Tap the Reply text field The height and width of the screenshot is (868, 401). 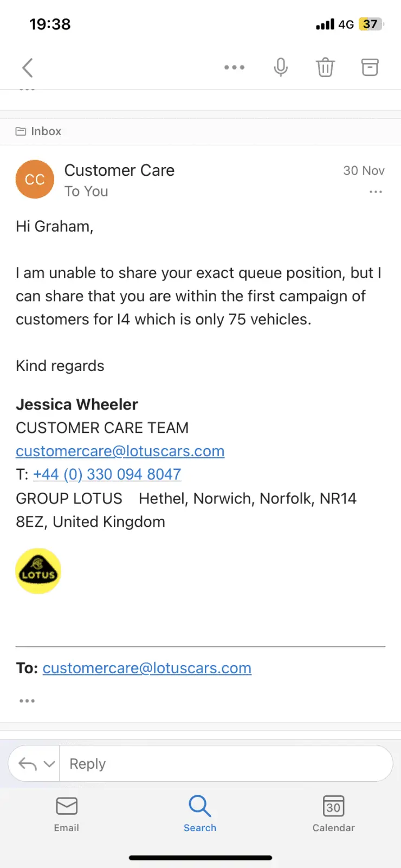(x=225, y=764)
